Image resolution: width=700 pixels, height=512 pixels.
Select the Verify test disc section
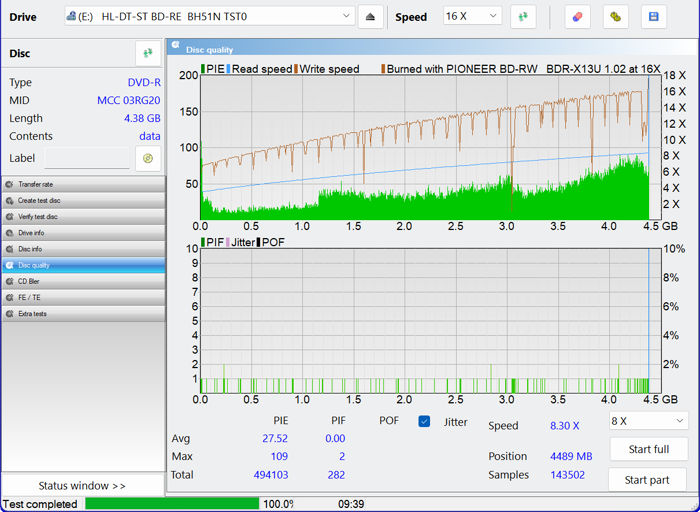(x=83, y=216)
